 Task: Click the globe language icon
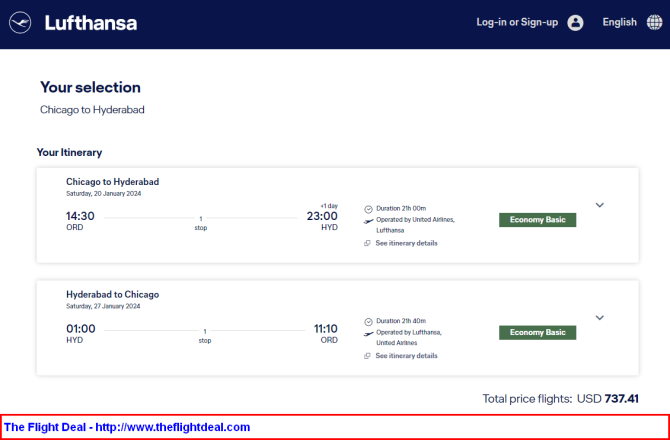654,22
